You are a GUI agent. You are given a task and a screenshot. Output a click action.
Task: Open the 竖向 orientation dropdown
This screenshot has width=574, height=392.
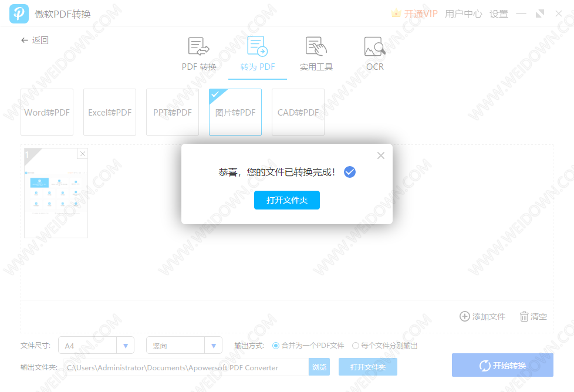[x=184, y=345]
